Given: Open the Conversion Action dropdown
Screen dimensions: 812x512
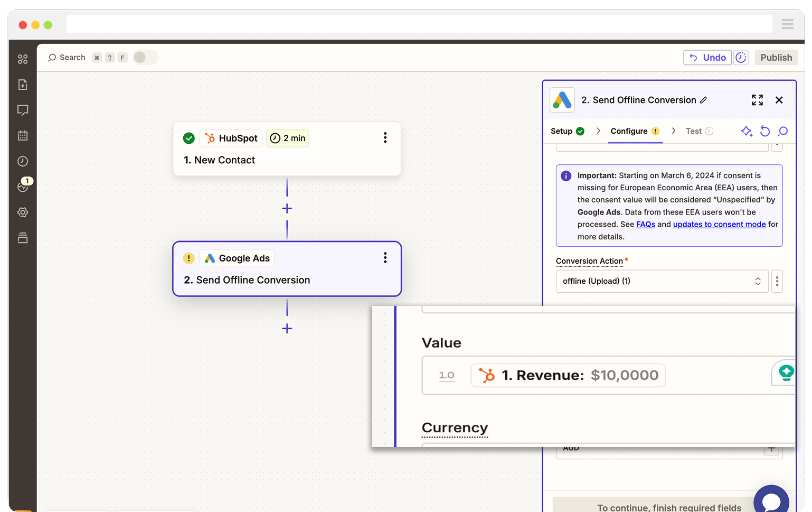Looking at the screenshot, I should [x=662, y=281].
